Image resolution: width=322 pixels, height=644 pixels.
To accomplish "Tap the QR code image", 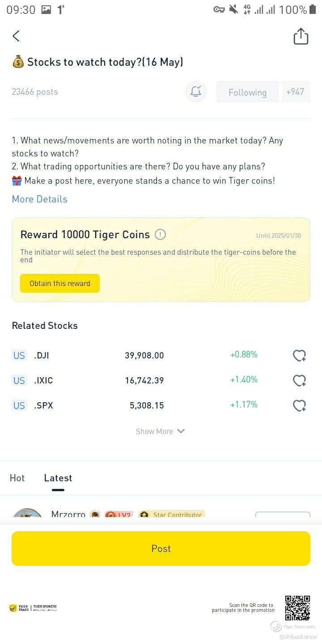I will tap(298, 608).
